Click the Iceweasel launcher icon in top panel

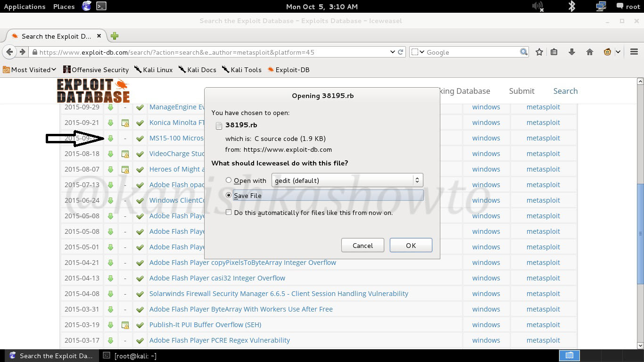point(86,6)
